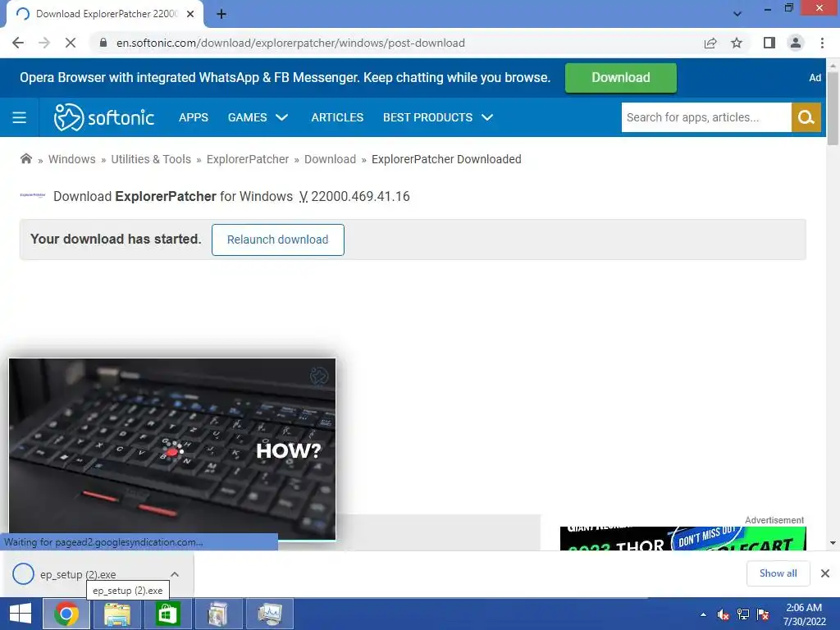Open the Windows Start button

[21, 614]
